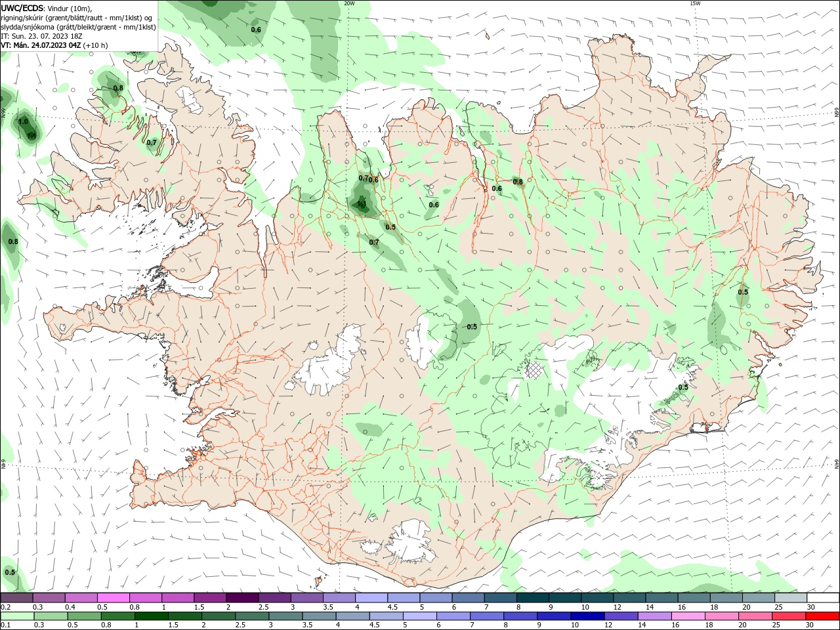Click lavender snow swatch between 4 and 4.5
The height and width of the screenshot is (630, 840).
370,598
